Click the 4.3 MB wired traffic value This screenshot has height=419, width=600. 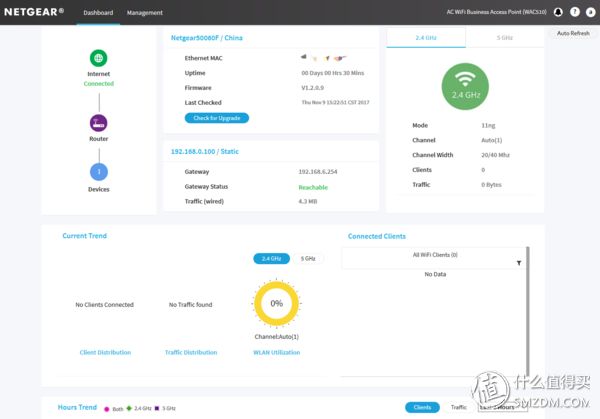click(x=308, y=202)
